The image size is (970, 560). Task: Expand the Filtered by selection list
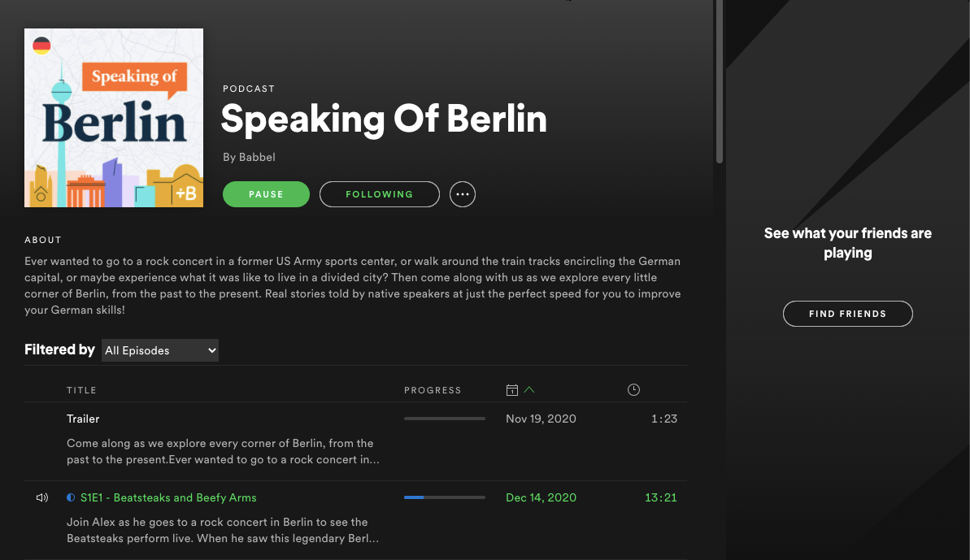point(159,350)
